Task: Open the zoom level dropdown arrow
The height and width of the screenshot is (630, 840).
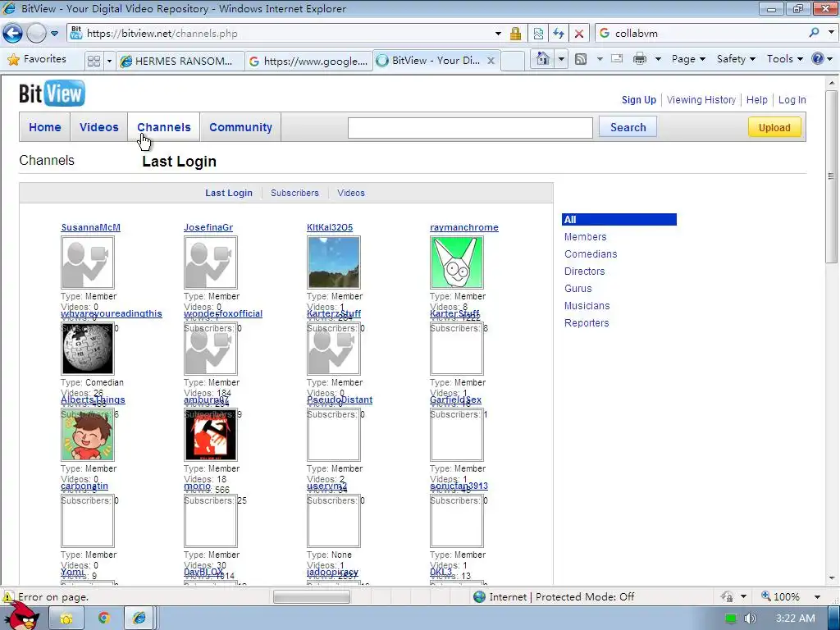Action: point(817,597)
